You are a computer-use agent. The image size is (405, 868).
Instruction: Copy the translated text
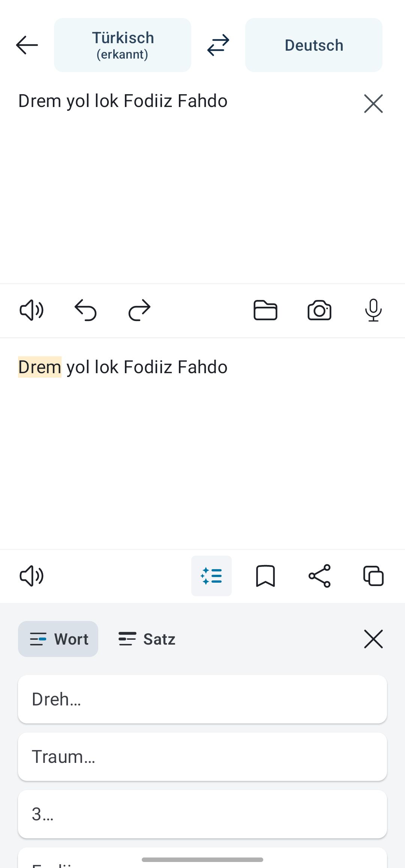[x=373, y=576]
